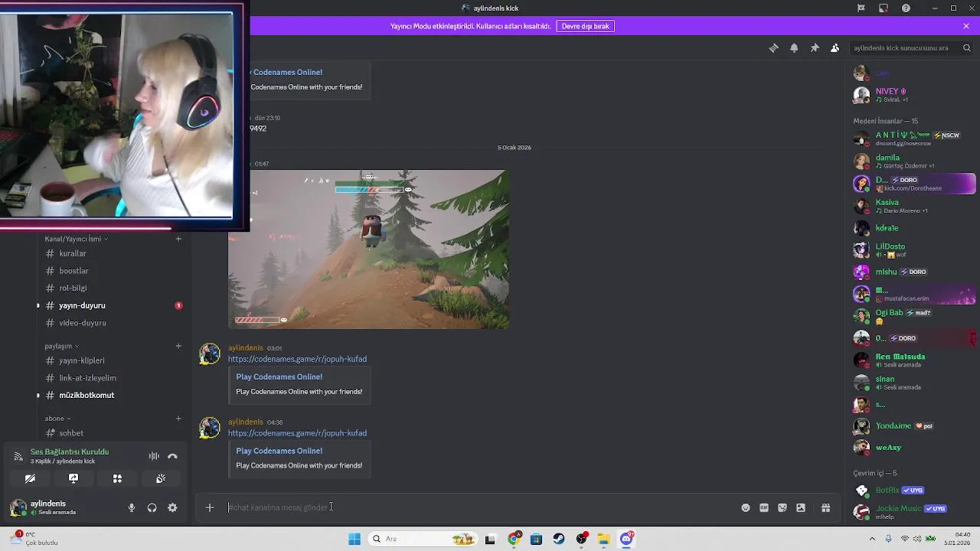Screen dimensions: 980x551
Task: Launch an activity from voice panel
Action: pyautogui.click(x=117, y=478)
